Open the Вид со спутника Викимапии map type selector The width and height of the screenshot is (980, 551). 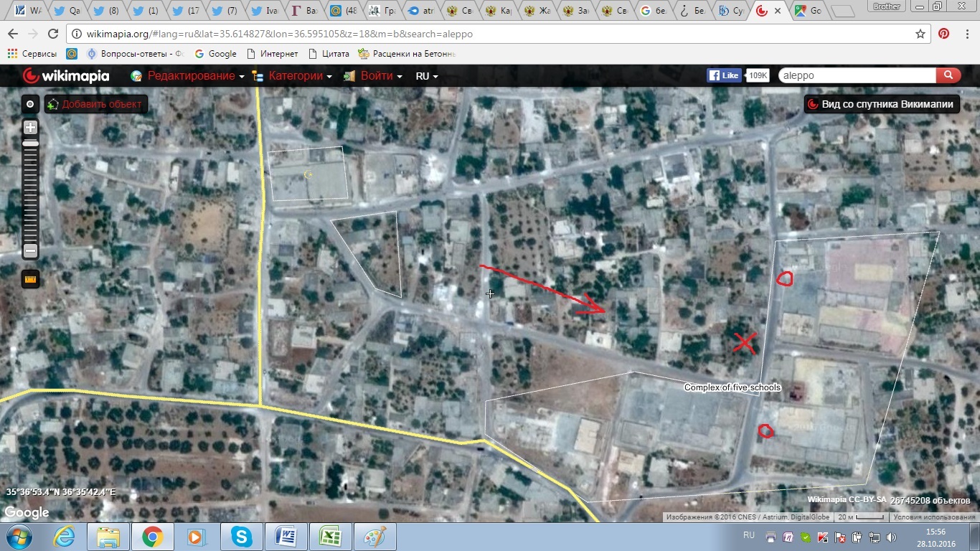(x=882, y=104)
